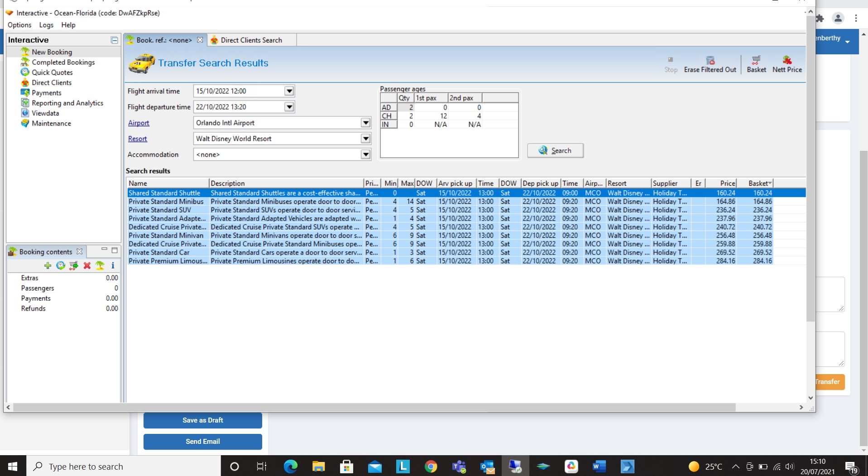The width and height of the screenshot is (868, 476).
Task: Open the Basket toolbar icon
Action: tap(756, 64)
